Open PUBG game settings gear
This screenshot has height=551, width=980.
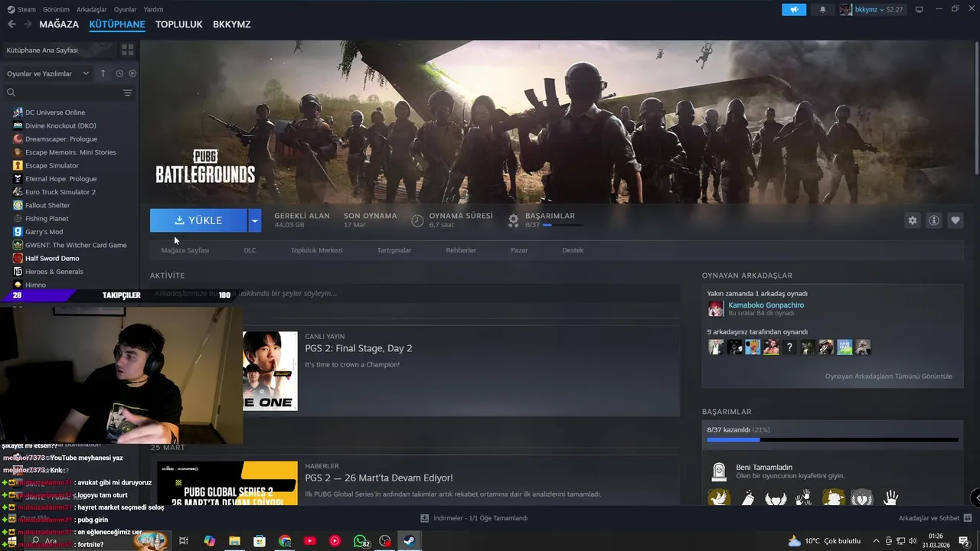pos(912,220)
